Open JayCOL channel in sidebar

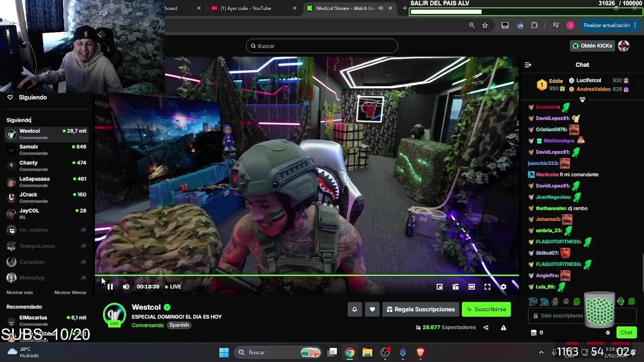click(x=46, y=214)
